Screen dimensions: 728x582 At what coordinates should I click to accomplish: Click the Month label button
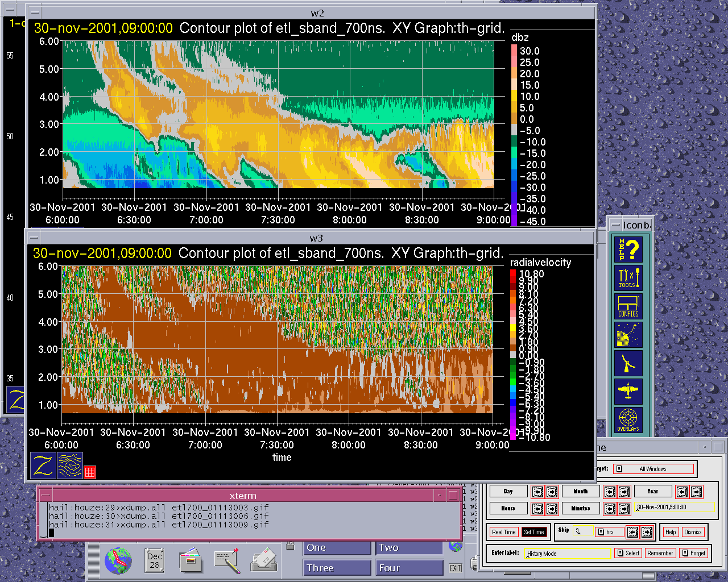581,492
